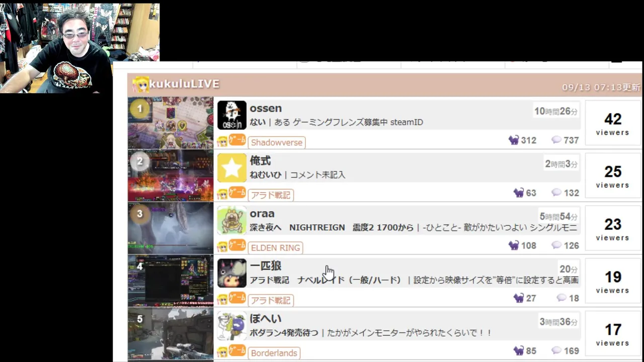Click ゲーム category badge in oraa row

tap(237, 245)
